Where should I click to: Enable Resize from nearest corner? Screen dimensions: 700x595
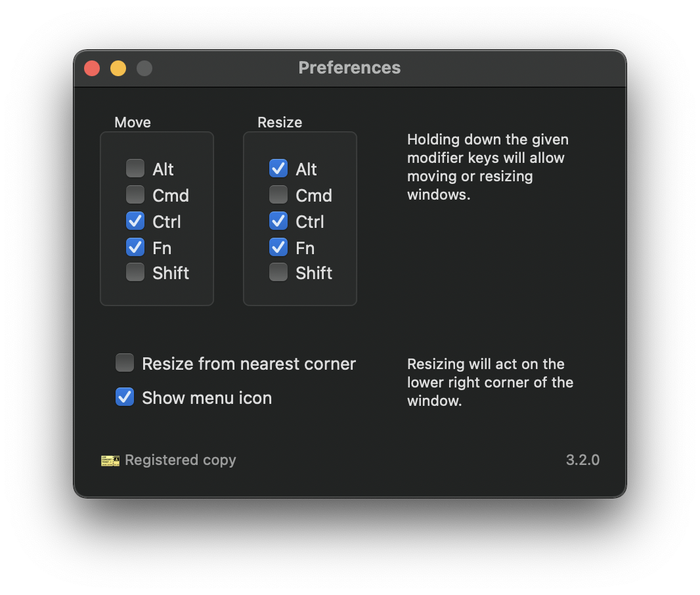125,363
